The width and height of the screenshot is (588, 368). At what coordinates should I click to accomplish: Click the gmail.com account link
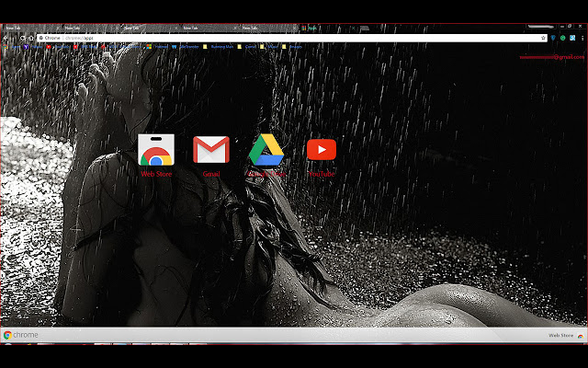pos(551,57)
